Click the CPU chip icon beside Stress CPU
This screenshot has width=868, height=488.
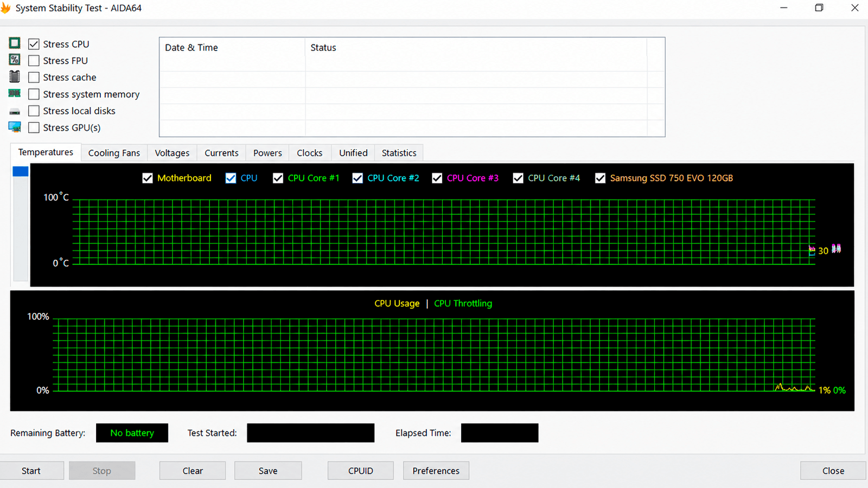pos(15,43)
